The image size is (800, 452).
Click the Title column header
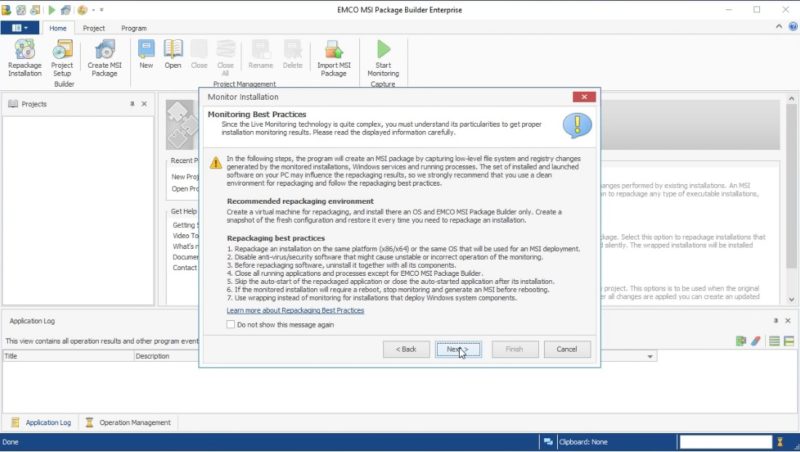(x=68, y=356)
